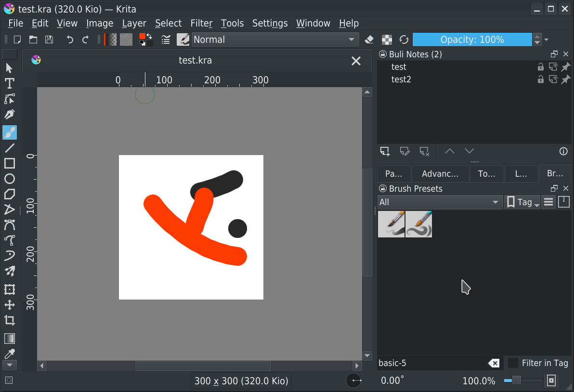Select the Gradient tool

[9, 339]
